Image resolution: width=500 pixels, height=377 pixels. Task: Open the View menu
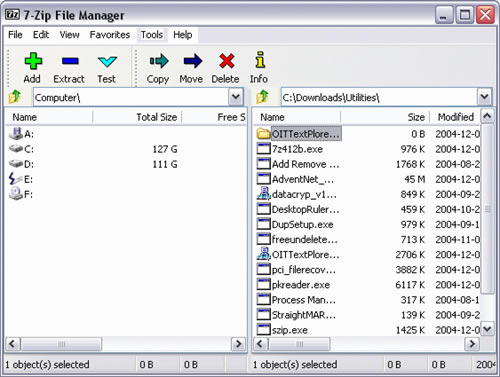[x=69, y=35]
